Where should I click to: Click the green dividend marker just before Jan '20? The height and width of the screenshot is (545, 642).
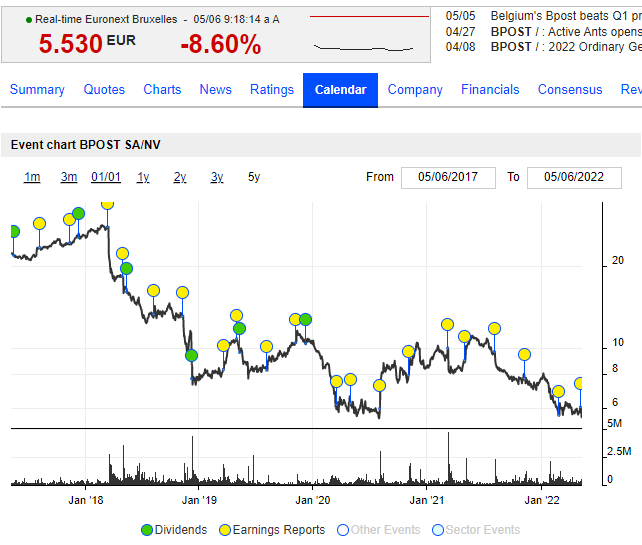point(305,319)
